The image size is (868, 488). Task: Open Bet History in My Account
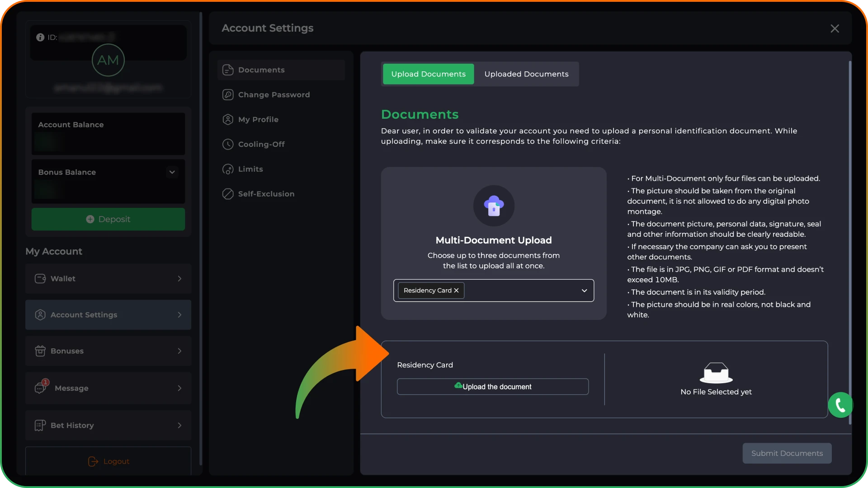pyautogui.click(x=108, y=425)
